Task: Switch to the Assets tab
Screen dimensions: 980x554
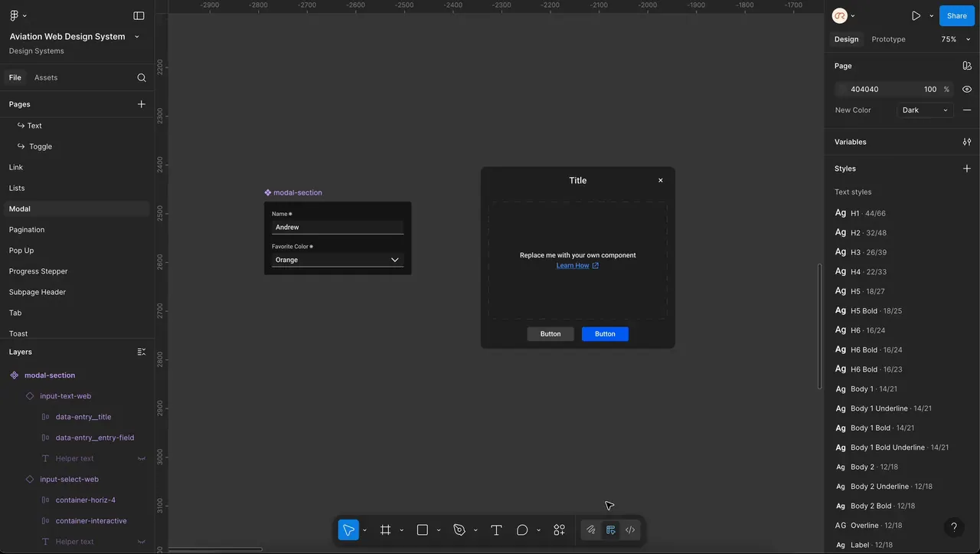Action: (x=46, y=77)
